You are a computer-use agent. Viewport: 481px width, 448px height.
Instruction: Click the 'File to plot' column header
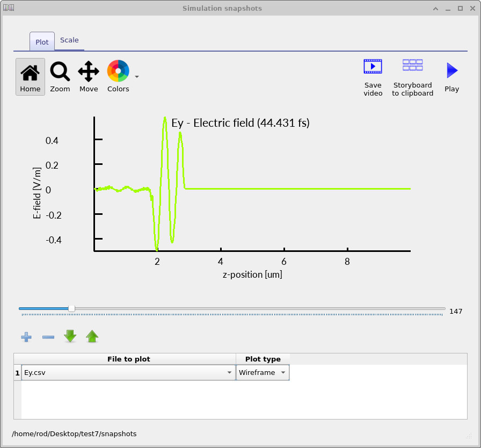click(x=128, y=359)
